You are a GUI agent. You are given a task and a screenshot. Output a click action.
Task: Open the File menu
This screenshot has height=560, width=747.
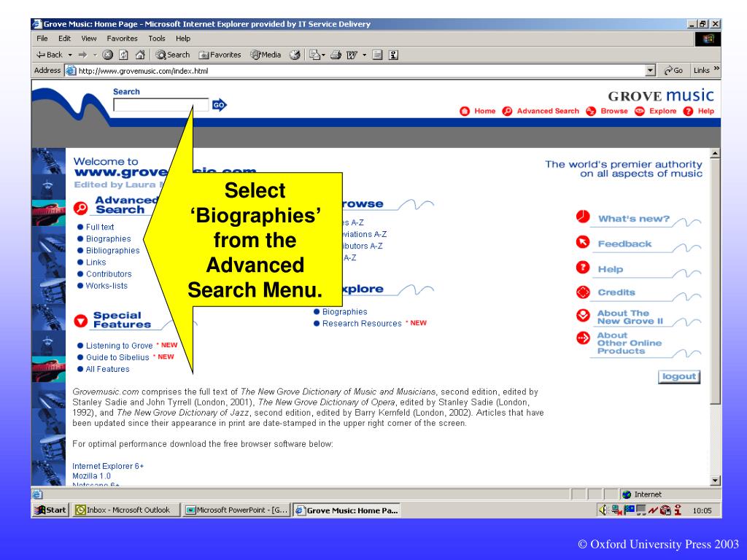(x=42, y=39)
